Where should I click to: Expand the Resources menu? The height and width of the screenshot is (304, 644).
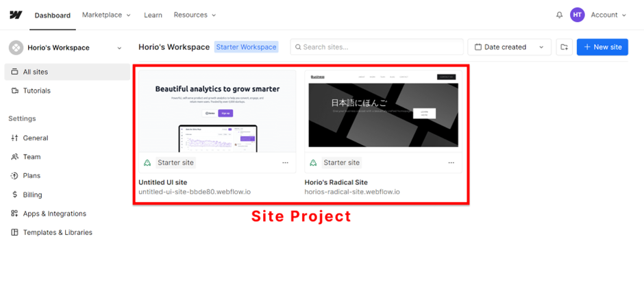(x=195, y=15)
